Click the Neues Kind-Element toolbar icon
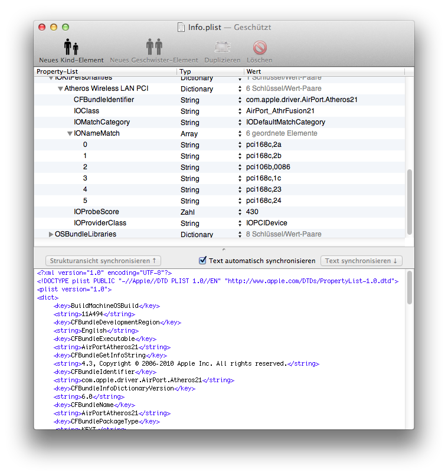 pyautogui.click(x=71, y=47)
